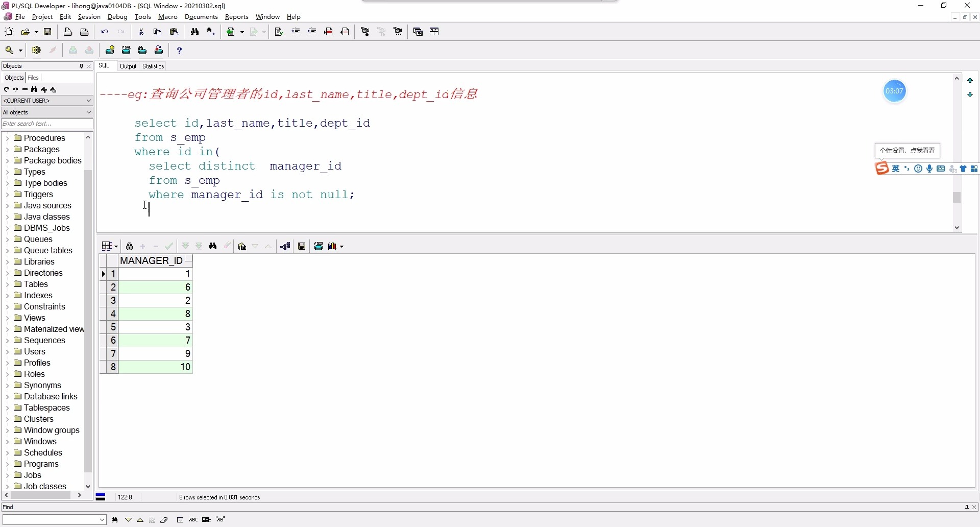This screenshot has height=527, width=980.
Task: Switch to the Statistics tab
Action: (x=153, y=66)
